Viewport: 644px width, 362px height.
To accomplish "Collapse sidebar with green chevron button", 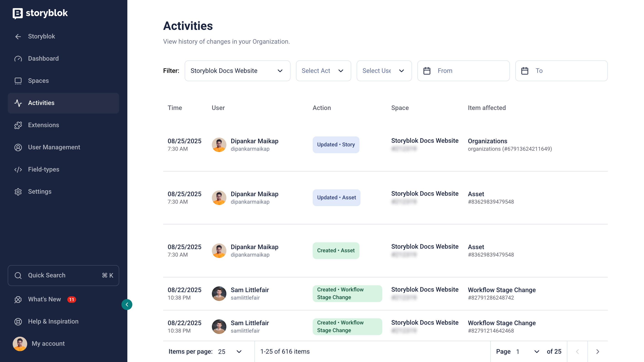I will [x=127, y=304].
